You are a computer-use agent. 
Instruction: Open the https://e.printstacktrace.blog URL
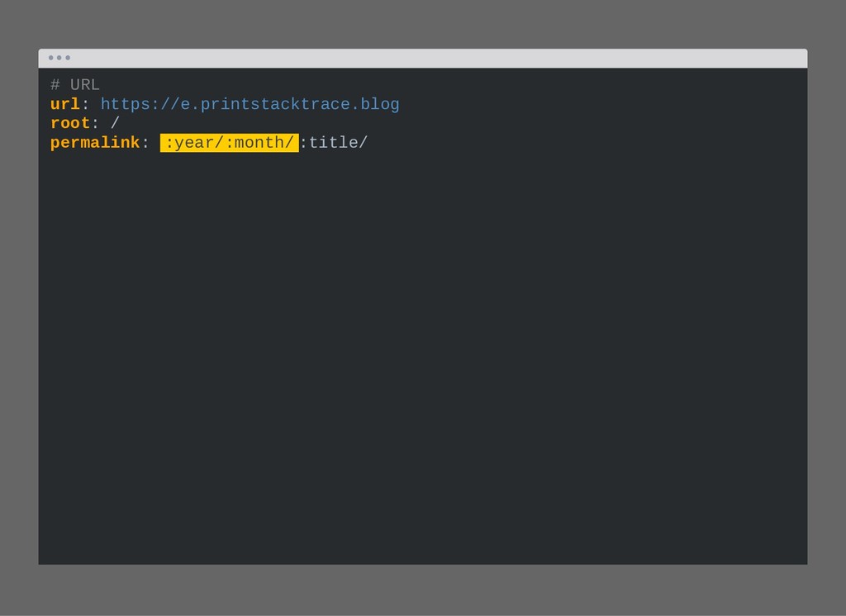250,105
